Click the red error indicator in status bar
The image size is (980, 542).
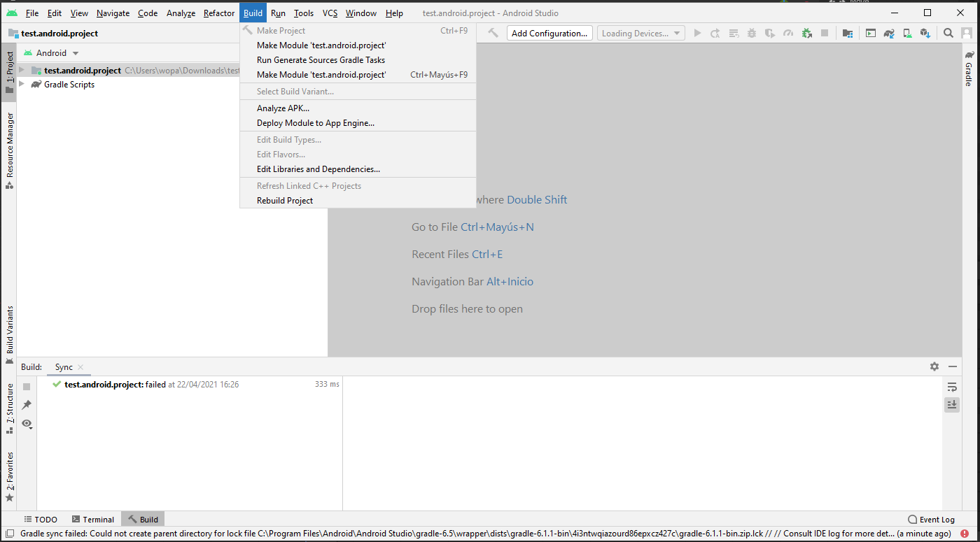pos(965,534)
